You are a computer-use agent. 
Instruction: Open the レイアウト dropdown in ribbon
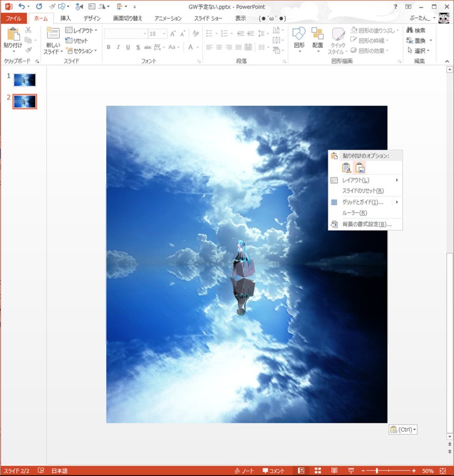click(x=81, y=30)
